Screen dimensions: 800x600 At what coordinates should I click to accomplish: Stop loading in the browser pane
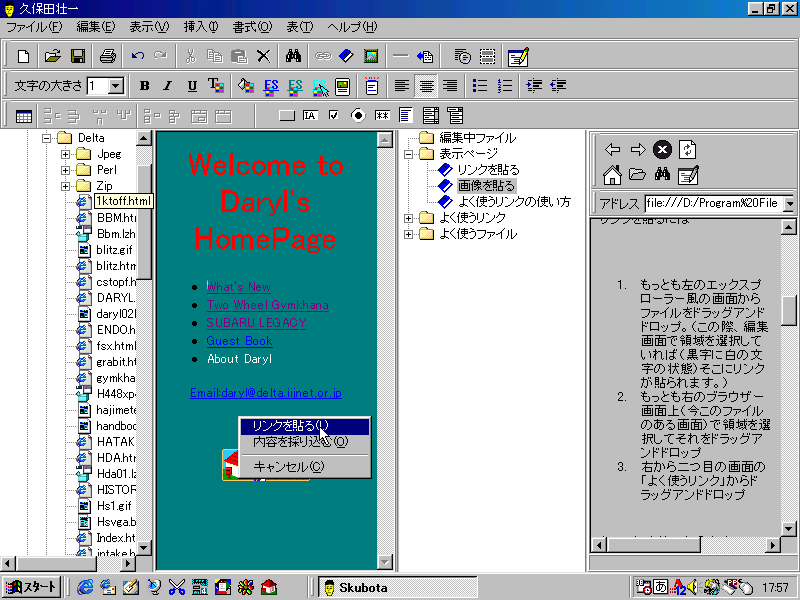pos(662,149)
